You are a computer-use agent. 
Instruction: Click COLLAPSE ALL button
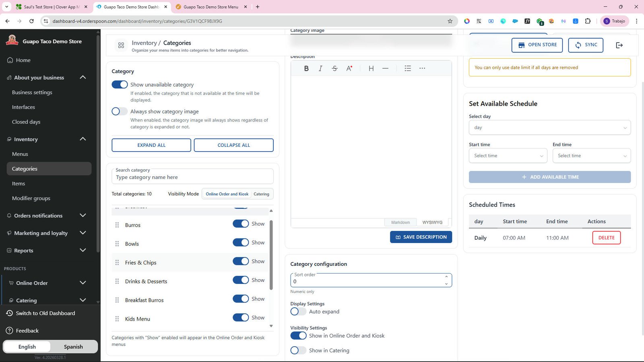pyautogui.click(x=234, y=145)
